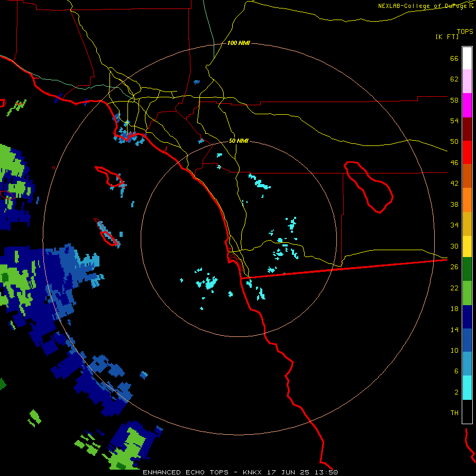Click the 66 legend value label
Image resolution: width=476 pixels, height=476 pixels.
click(454, 58)
